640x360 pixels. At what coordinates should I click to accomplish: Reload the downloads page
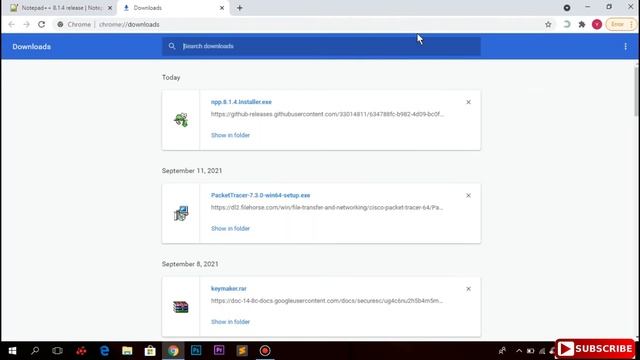click(42, 24)
